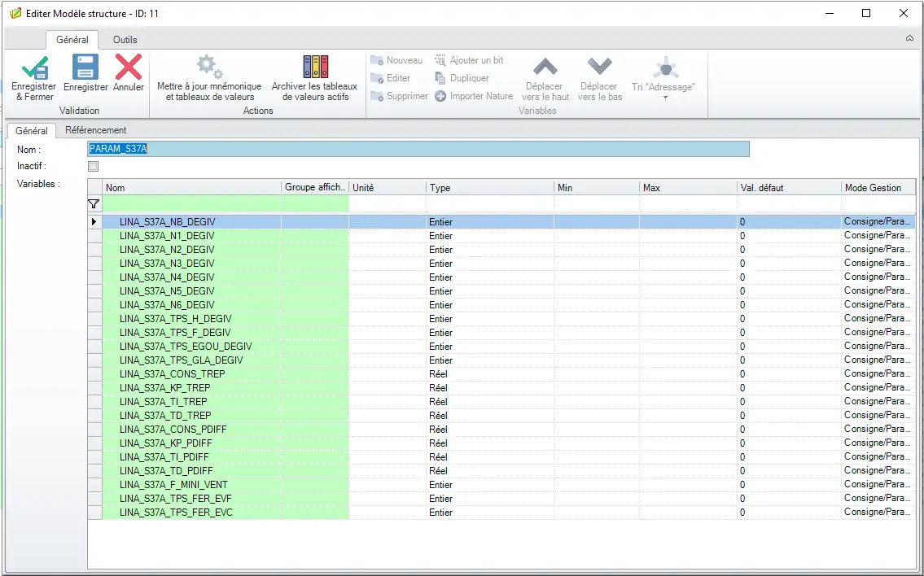Click the Nouveau variable button
Image resolution: width=924 pixels, height=576 pixels.
click(x=396, y=60)
